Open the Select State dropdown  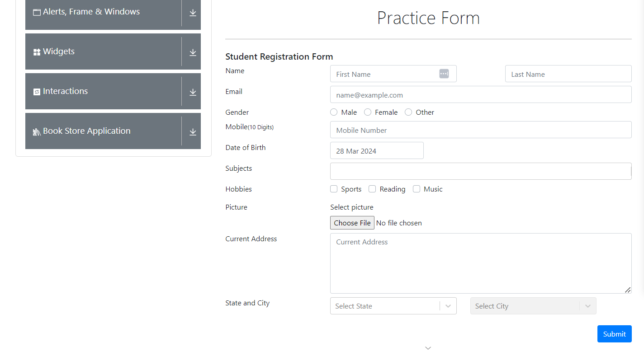point(393,306)
